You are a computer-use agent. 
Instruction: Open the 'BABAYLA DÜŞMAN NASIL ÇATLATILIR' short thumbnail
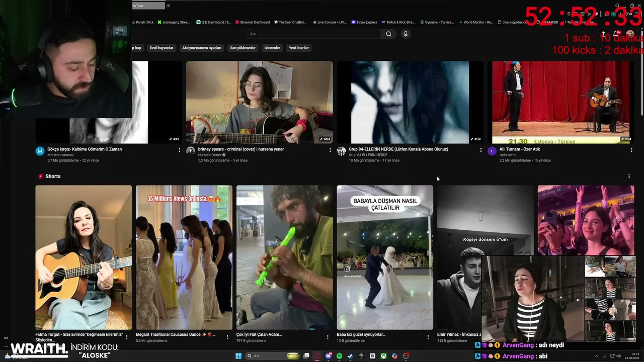pos(385,257)
